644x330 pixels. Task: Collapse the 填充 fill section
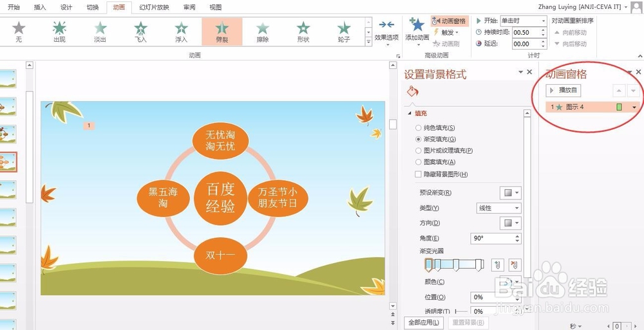coord(409,113)
